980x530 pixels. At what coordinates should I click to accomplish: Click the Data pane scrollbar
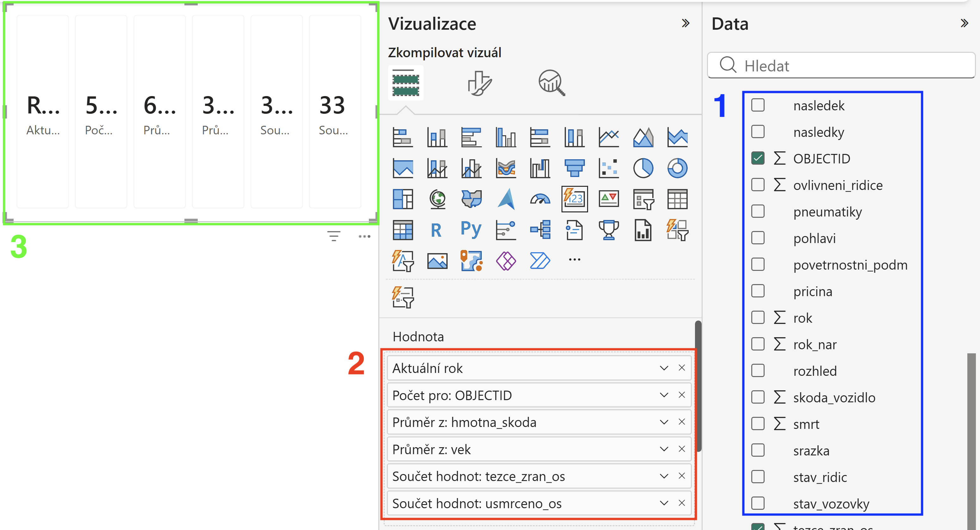coord(971,441)
